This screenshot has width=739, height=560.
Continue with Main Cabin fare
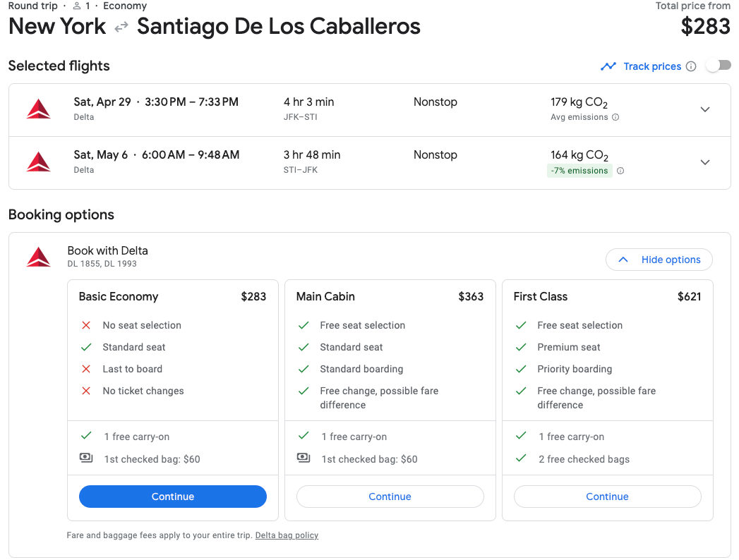[x=390, y=497]
